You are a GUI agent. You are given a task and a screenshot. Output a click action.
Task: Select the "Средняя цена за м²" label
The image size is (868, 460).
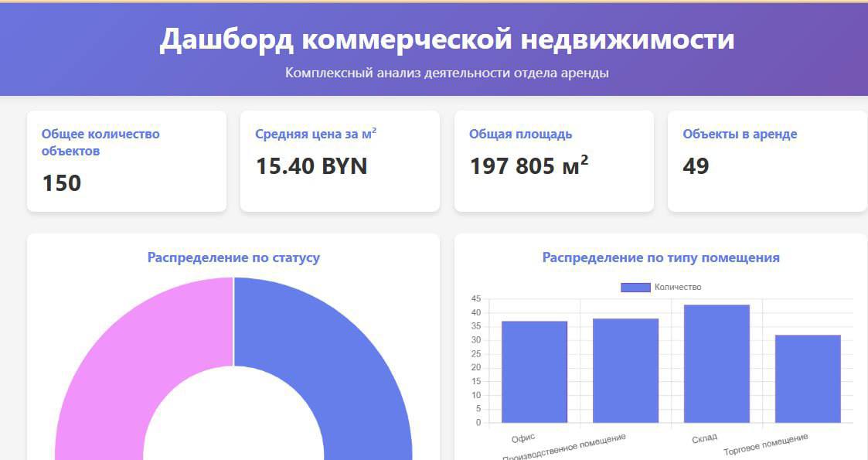tap(316, 134)
